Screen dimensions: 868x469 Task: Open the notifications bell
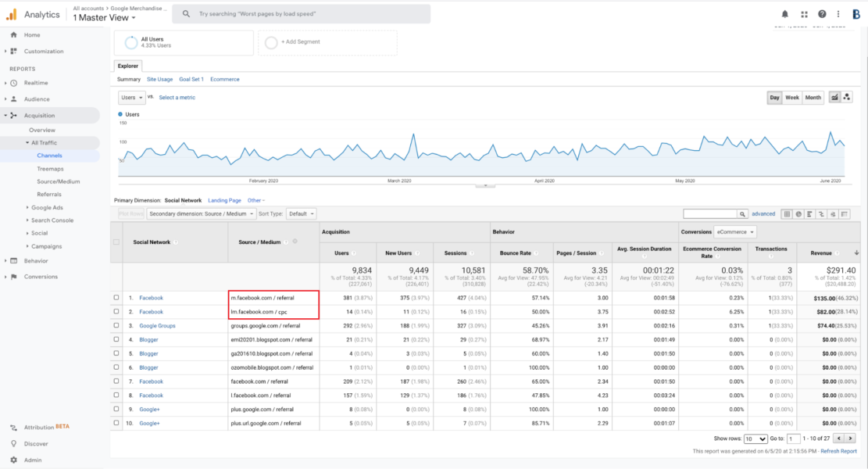pyautogui.click(x=785, y=14)
